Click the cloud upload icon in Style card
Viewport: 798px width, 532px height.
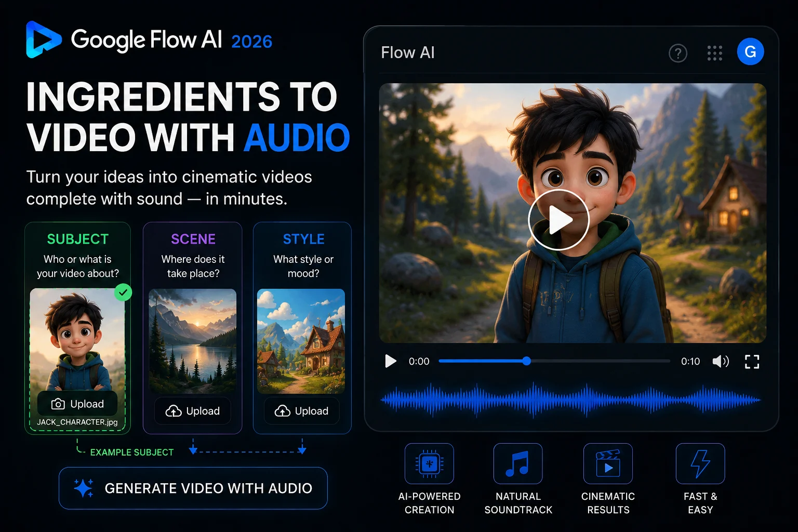[282, 411]
